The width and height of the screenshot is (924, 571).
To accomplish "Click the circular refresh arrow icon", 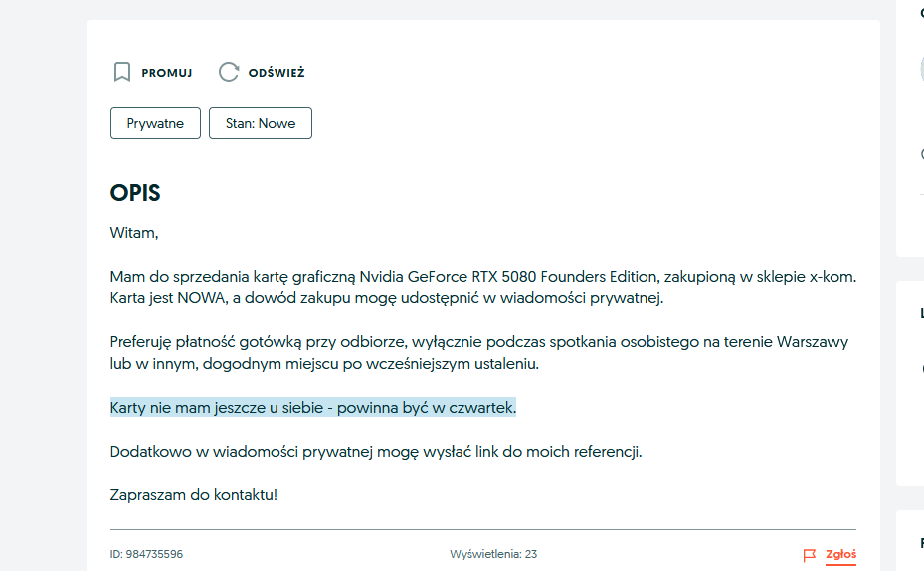I will click(x=229, y=72).
